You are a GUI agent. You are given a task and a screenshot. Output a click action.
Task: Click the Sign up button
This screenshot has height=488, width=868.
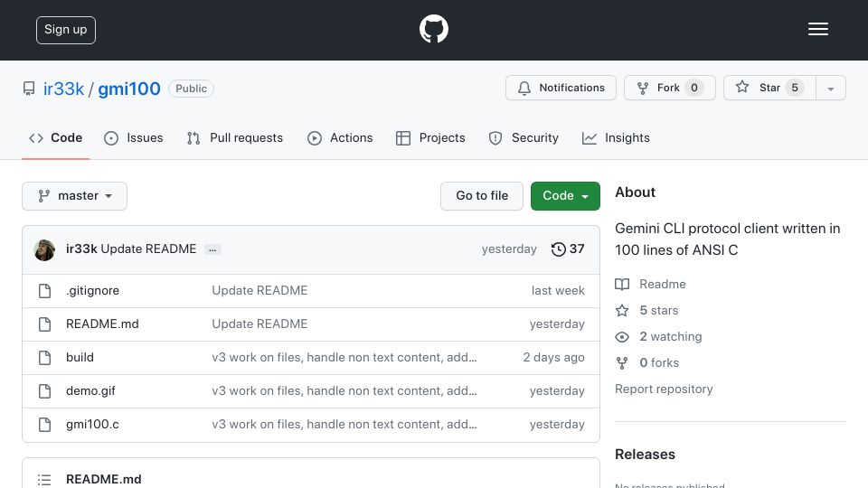point(66,30)
